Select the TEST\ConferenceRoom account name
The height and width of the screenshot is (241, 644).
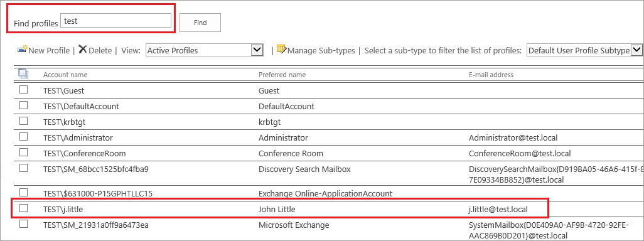pyautogui.click(x=84, y=154)
